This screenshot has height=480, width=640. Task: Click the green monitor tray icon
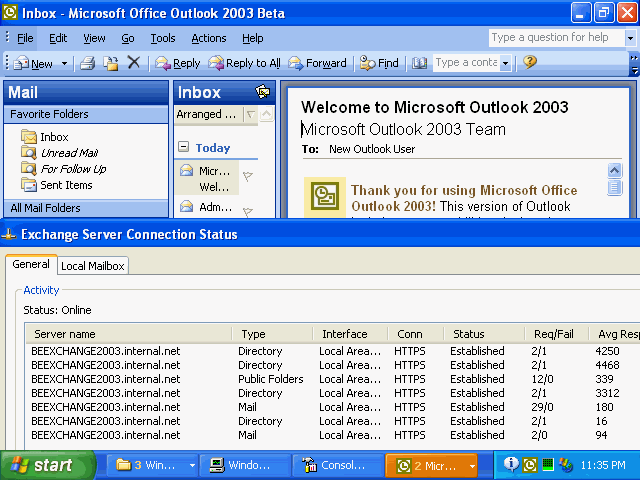click(x=548, y=464)
